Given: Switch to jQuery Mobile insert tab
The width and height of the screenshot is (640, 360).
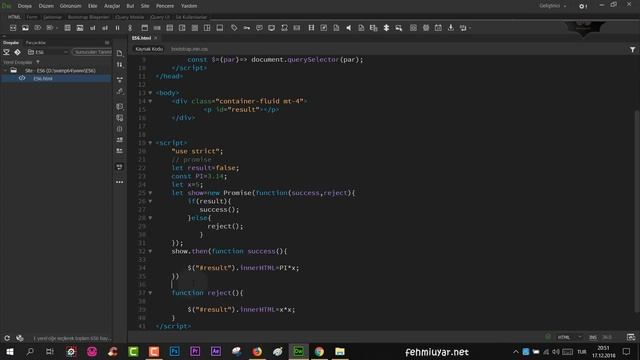Looking at the screenshot, I should 130,17.
